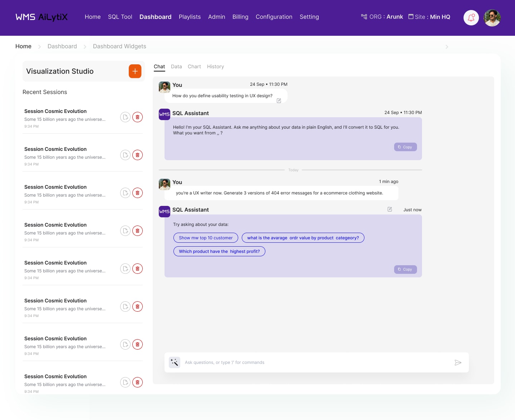Switch to the Data tab
Screen dimensions: 515x420
[x=176, y=66]
